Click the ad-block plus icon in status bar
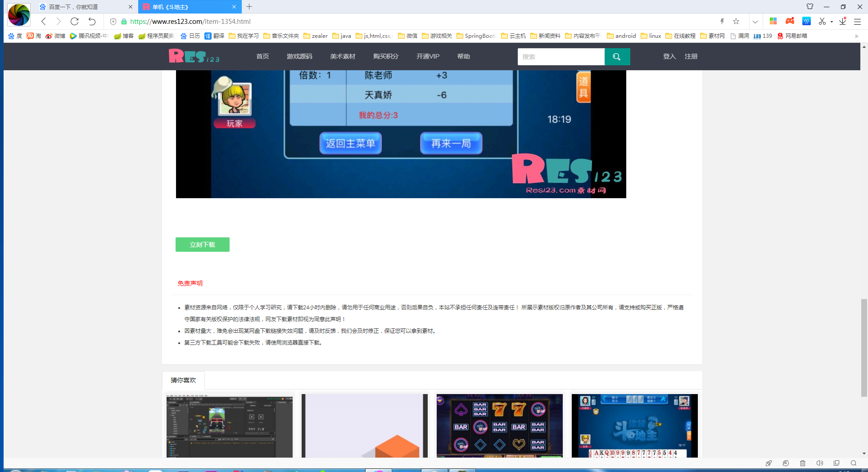 (786, 463)
